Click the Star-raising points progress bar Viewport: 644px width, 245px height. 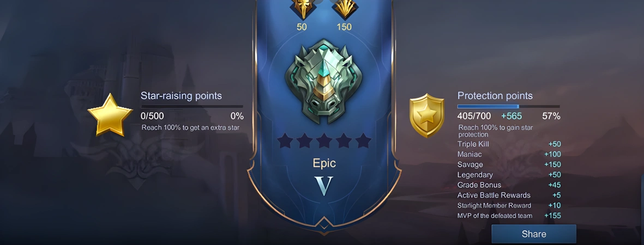[x=192, y=107]
